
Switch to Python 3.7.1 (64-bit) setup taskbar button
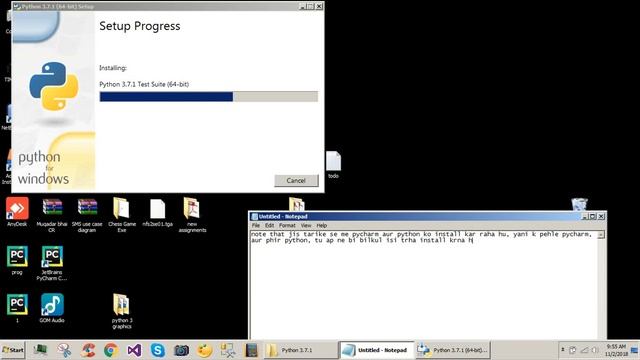pos(453,350)
